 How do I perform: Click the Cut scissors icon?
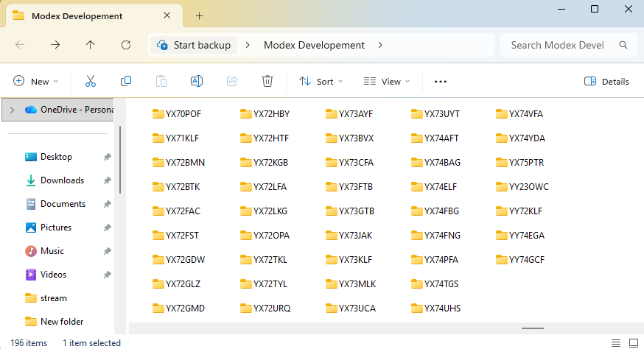91,81
